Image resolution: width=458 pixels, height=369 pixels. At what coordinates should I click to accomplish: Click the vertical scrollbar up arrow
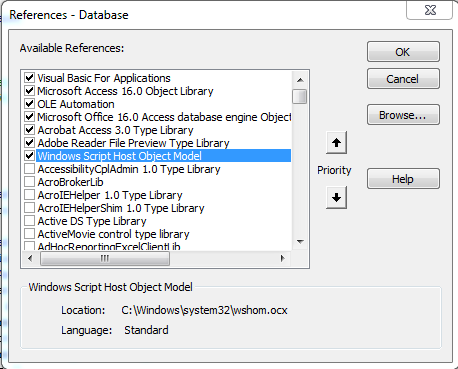click(300, 80)
